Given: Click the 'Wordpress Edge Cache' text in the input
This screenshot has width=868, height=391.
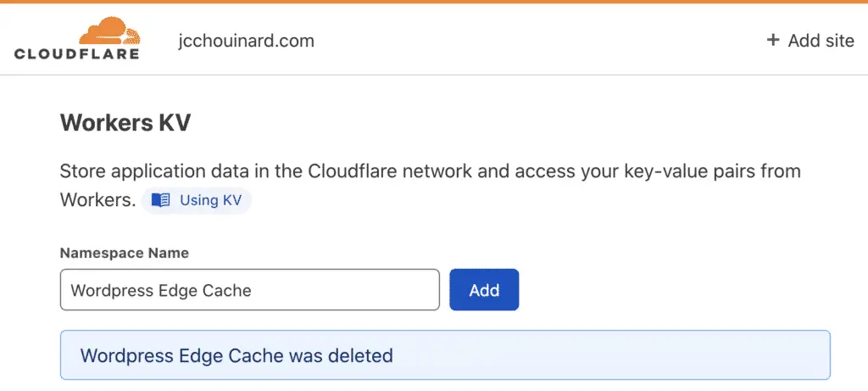Looking at the screenshot, I should [x=161, y=290].
